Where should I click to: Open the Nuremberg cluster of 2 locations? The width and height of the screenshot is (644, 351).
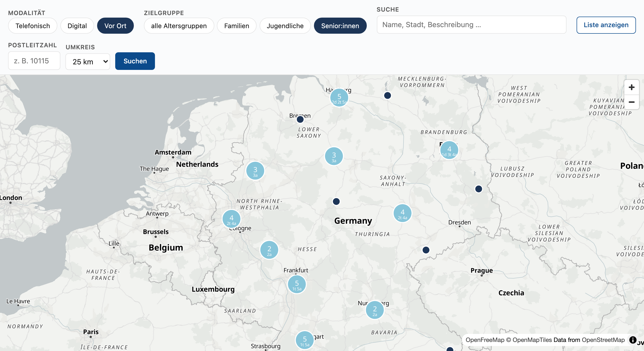(x=375, y=310)
